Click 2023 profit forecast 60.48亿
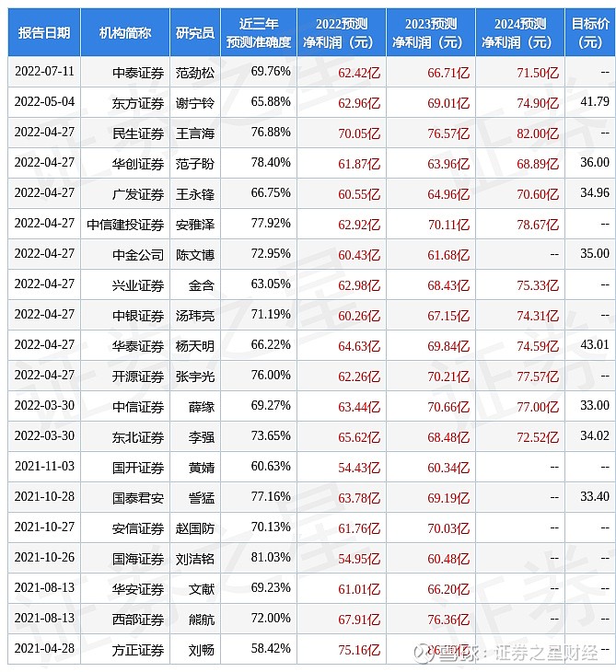The height and width of the screenshot is (672, 616). (448, 559)
